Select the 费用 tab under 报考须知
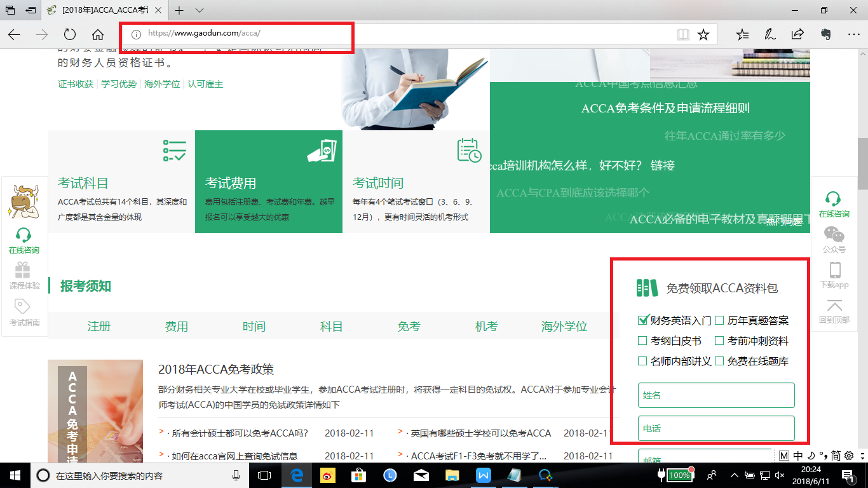868x488 pixels. [x=177, y=327]
